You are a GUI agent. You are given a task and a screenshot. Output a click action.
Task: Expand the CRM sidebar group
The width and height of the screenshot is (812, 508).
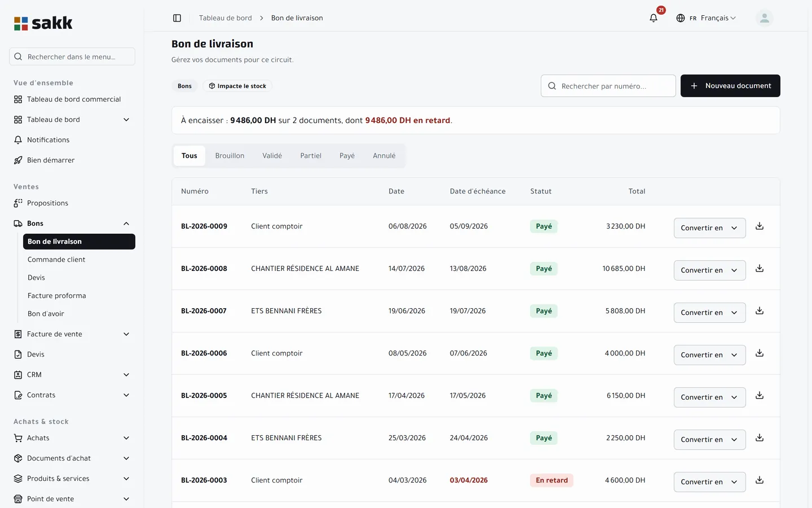pyautogui.click(x=72, y=375)
